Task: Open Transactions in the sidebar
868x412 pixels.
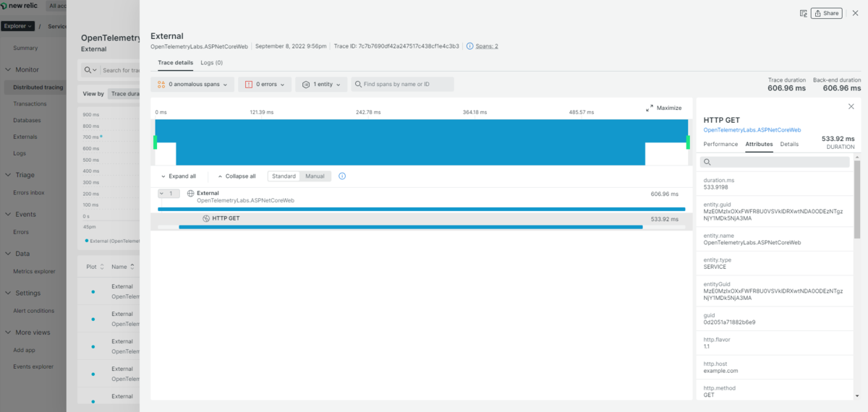Action: tap(30, 103)
